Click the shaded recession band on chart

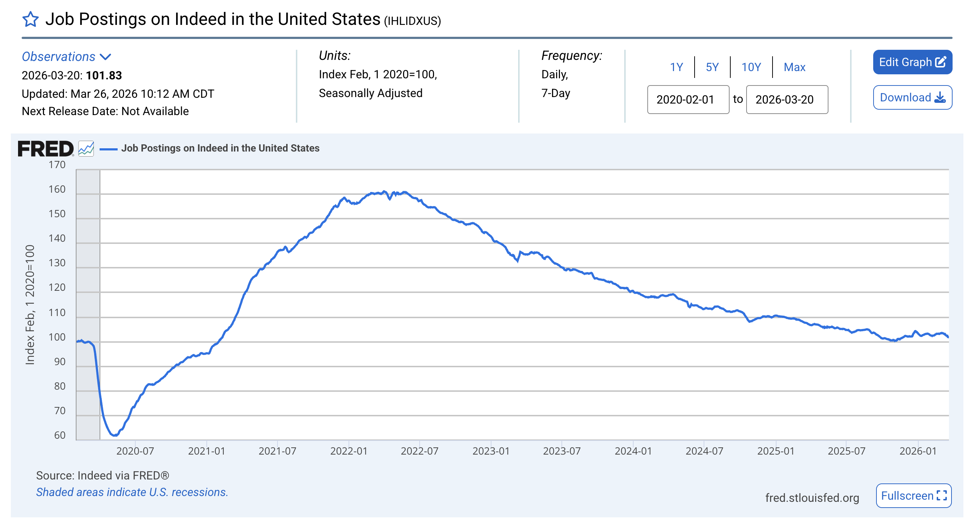click(x=88, y=304)
